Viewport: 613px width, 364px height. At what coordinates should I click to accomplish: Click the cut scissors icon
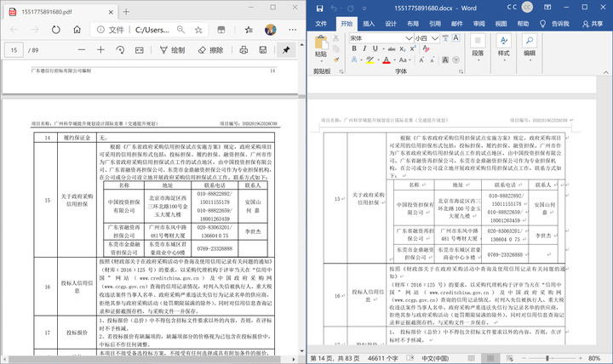click(335, 38)
